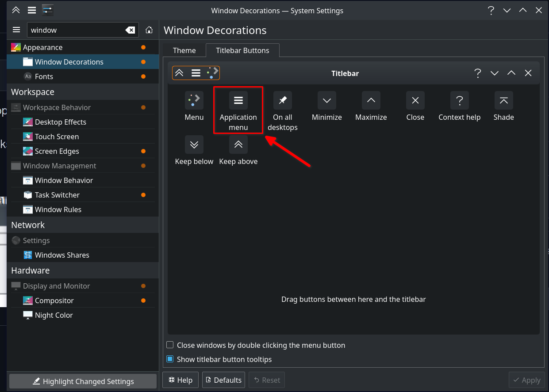Toggle Show titlebar button tooltips checkbox
Screen dimensions: 549x392
click(x=170, y=359)
